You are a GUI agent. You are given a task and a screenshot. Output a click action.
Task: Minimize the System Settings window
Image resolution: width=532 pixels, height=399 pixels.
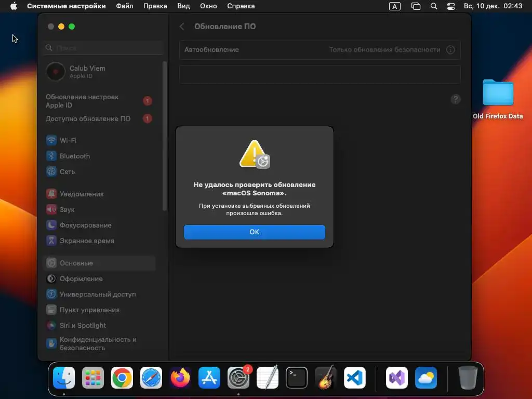pyautogui.click(x=61, y=26)
